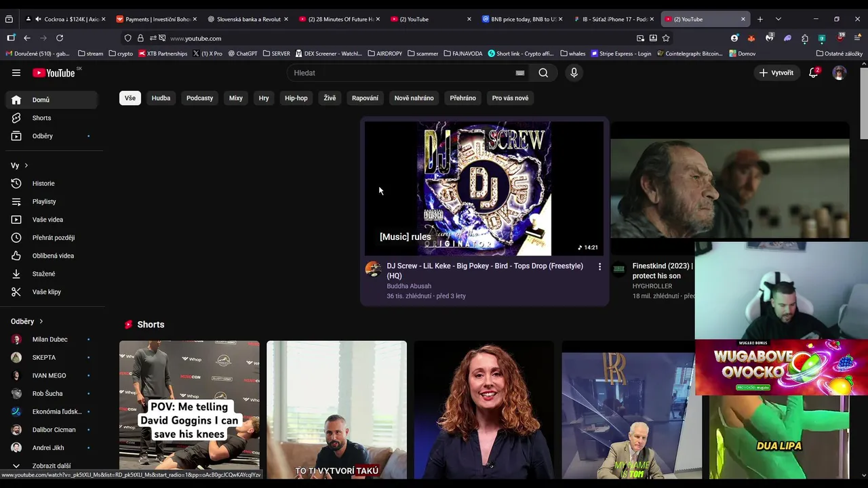Open Ostatné záložky bookmarks folder
Viewport: 868px width, 488px height.
840,54
